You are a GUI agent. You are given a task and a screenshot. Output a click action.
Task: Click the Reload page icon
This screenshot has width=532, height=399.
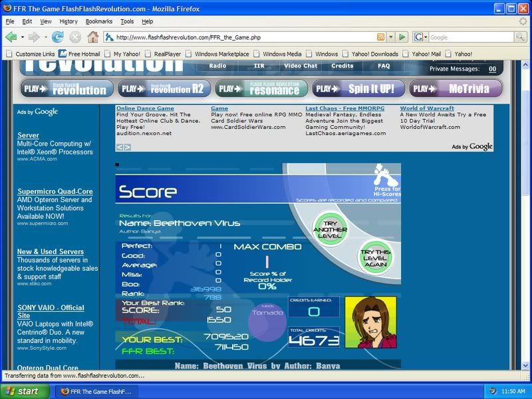tap(58, 37)
